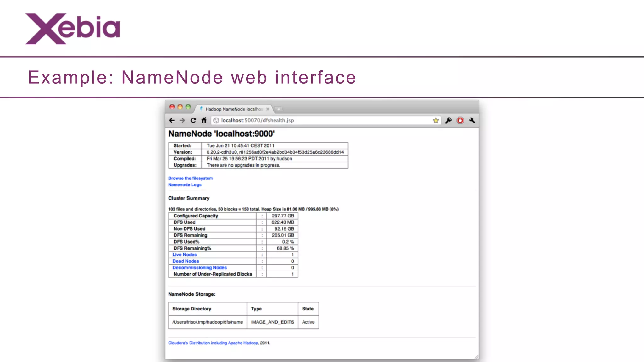Viewport: 644px width, 362px height.
Task: Click the window resize grip corner
Action: pos(476,357)
